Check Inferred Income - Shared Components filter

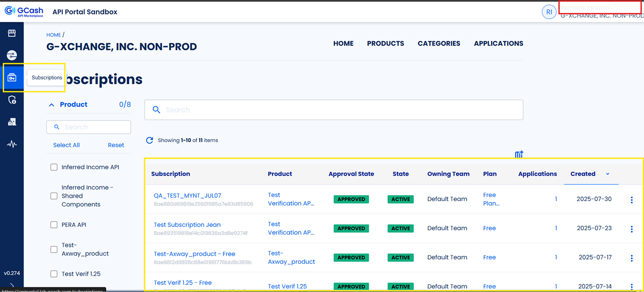54,196
